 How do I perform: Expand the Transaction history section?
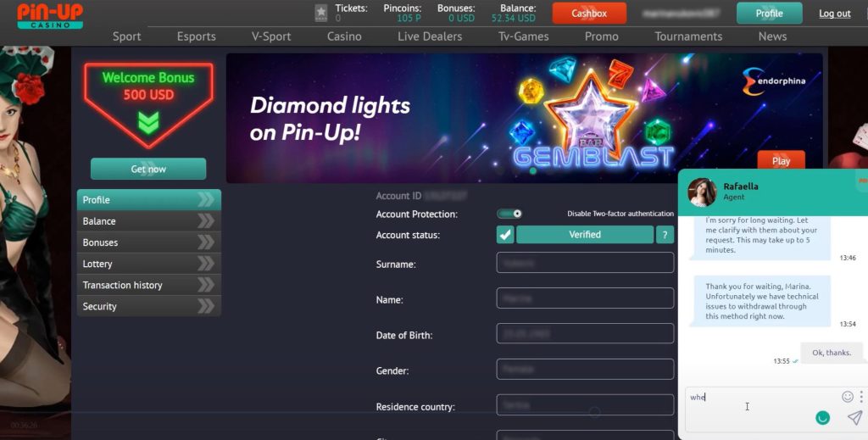pyautogui.click(x=149, y=285)
